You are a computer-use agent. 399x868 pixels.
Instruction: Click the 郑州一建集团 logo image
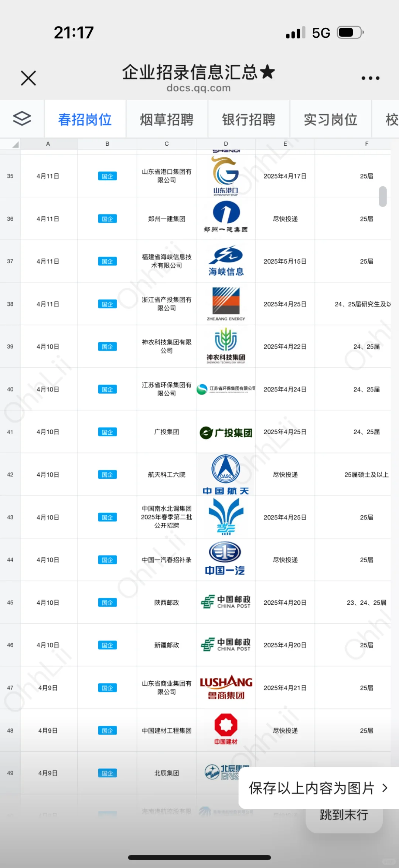[x=226, y=217]
